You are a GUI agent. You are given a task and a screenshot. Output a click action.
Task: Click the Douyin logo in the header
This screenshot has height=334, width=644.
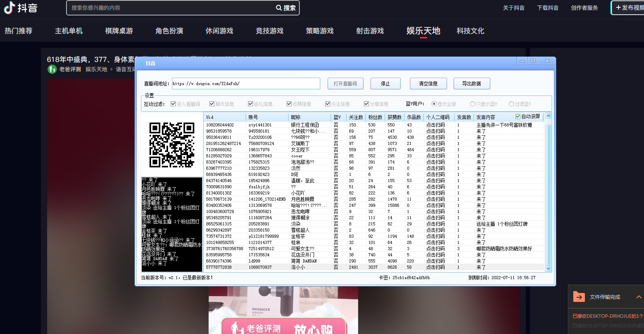click(20, 8)
